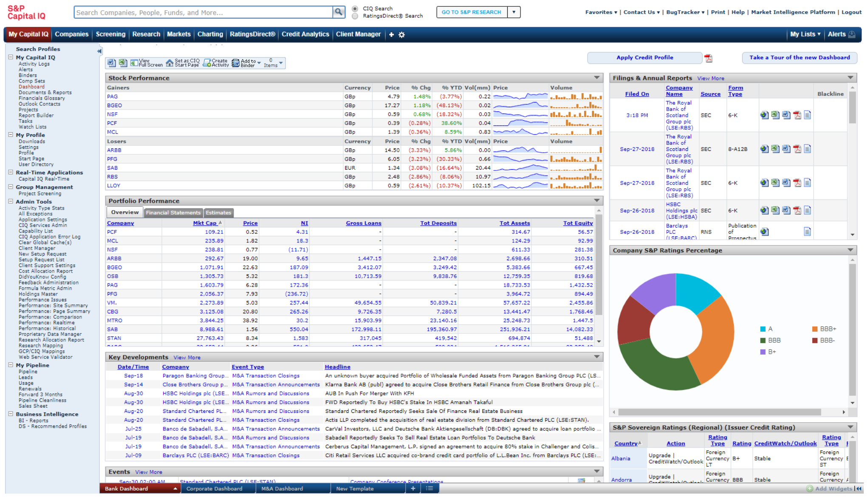Click the search magnifier button
The image size is (868, 500).
point(339,12)
